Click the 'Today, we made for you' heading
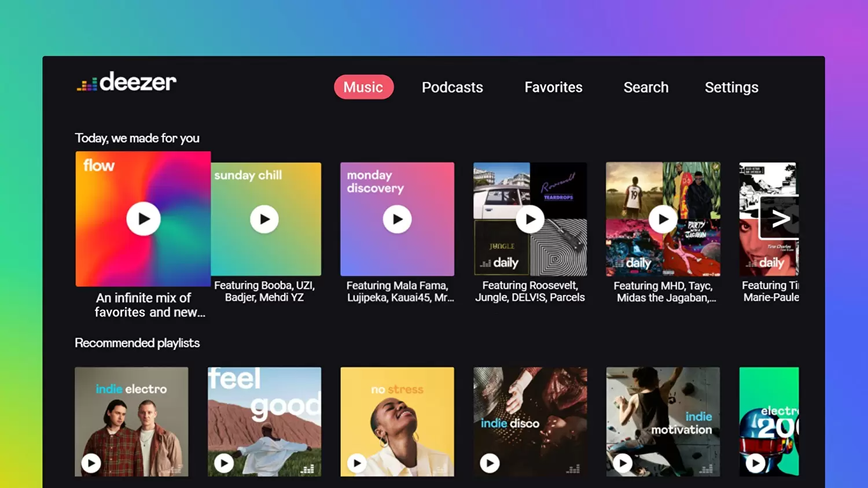The width and height of the screenshot is (868, 488). (137, 138)
